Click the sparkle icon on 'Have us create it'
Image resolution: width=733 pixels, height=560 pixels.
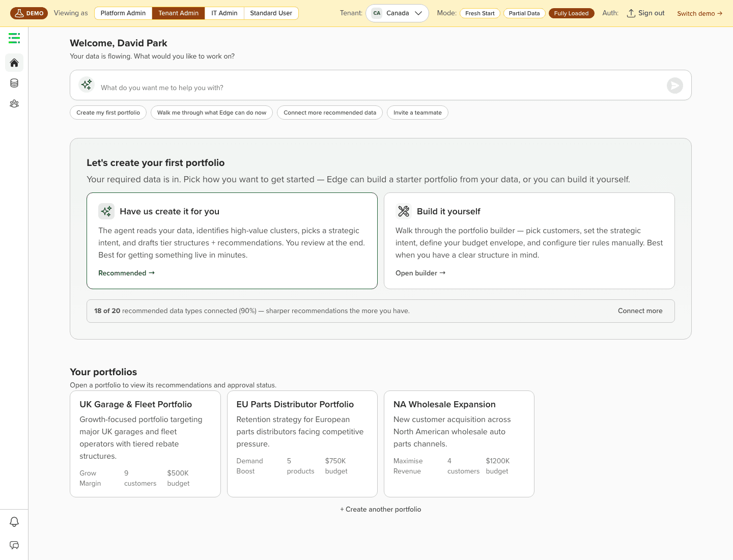[x=106, y=211]
